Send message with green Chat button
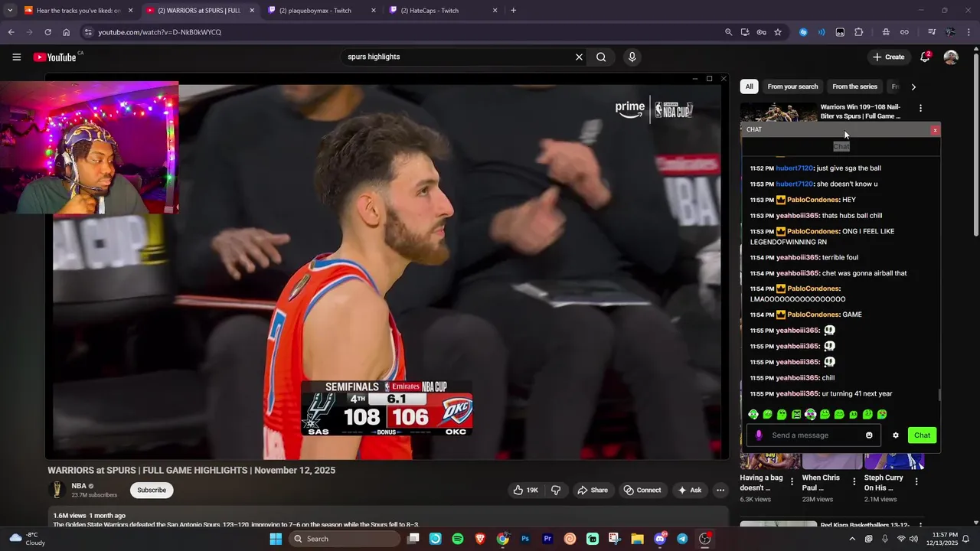980x551 pixels. 922,435
